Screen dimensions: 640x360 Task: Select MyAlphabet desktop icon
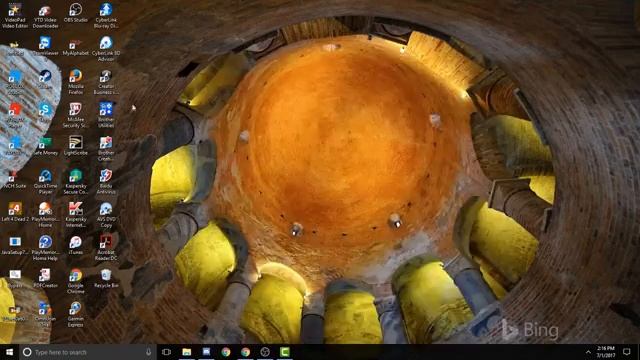[x=76, y=46]
